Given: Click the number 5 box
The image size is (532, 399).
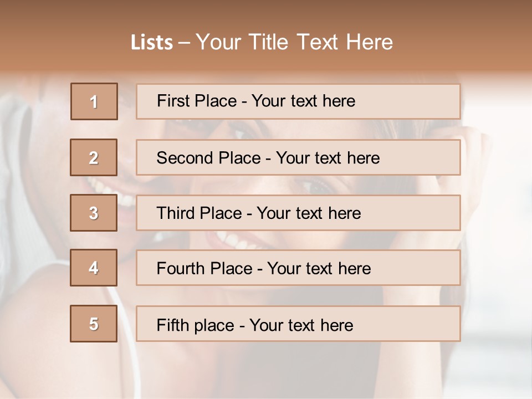Looking at the screenshot, I should coord(94,324).
